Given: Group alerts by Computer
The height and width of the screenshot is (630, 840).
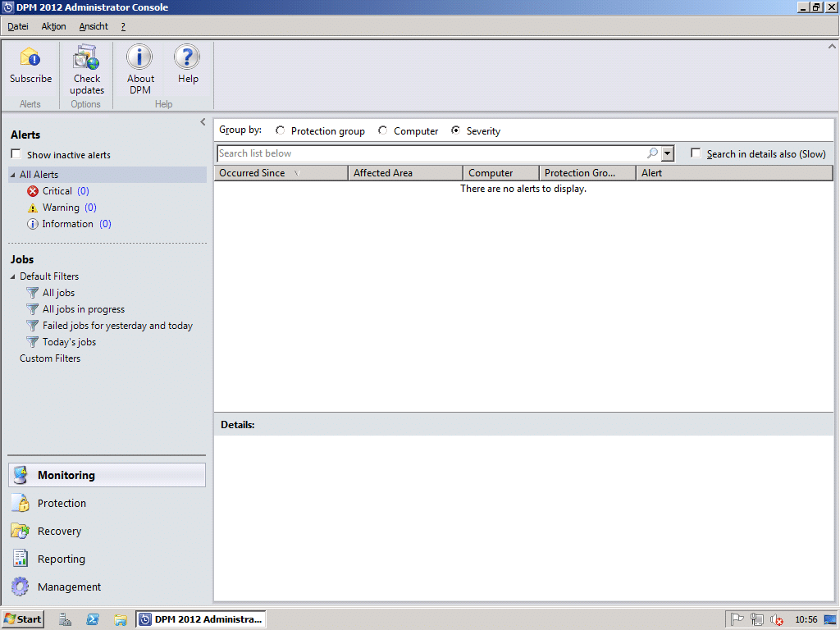Looking at the screenshot, I should pyautogui.click(x=382, y=130).
